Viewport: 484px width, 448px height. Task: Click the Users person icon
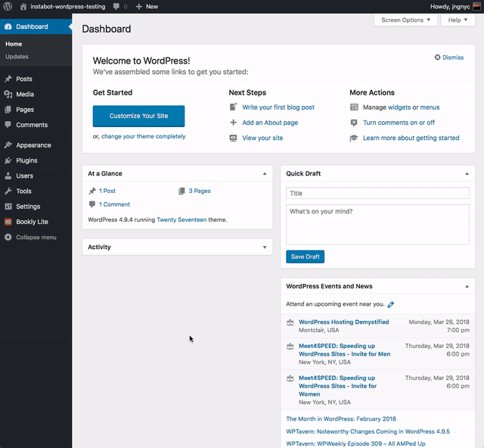8,176
